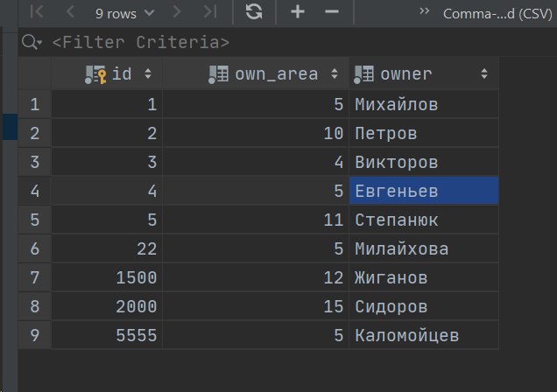Reload the table data
Screen dimensions: 557x392
(x=254, y=11)
